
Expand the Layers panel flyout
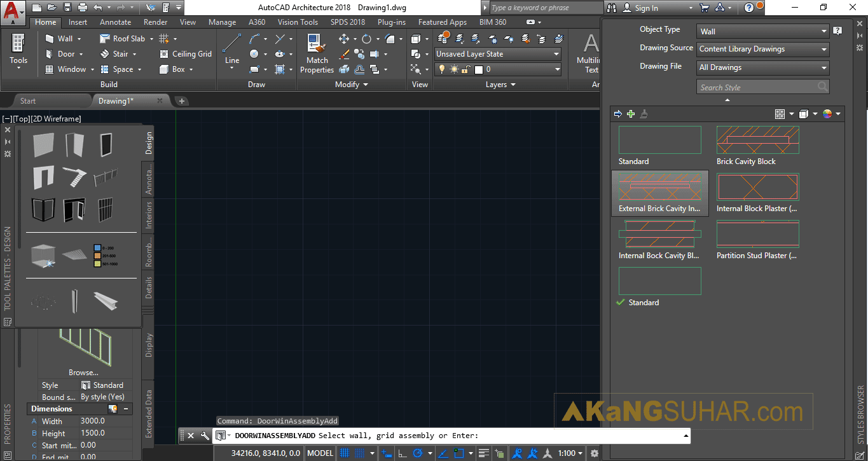pyautogui.click(x=500, y=84)
